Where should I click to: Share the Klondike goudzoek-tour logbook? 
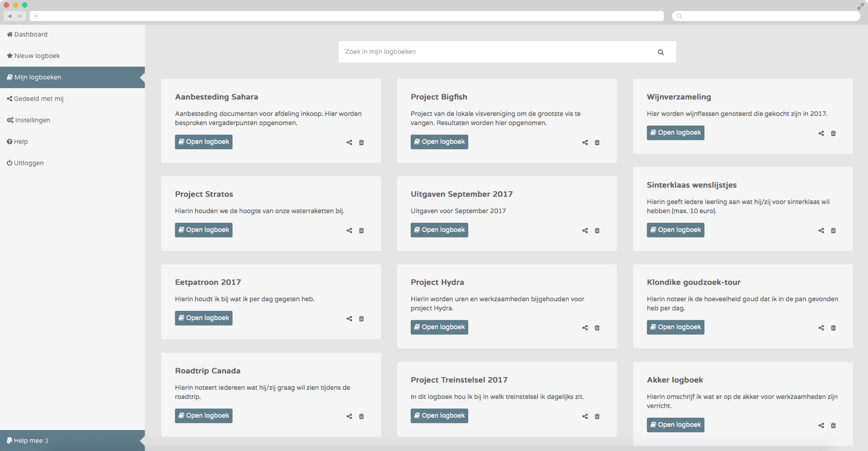(x=821, y=328)
